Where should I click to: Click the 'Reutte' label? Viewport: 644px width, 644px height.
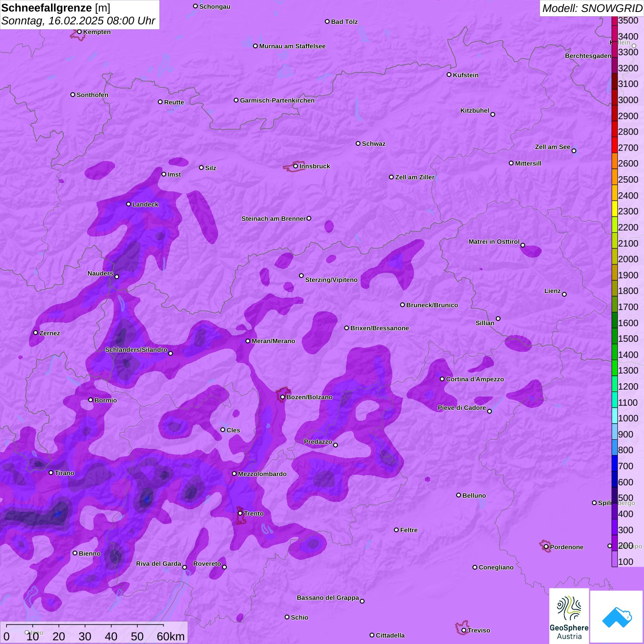[x=174, y=102]
